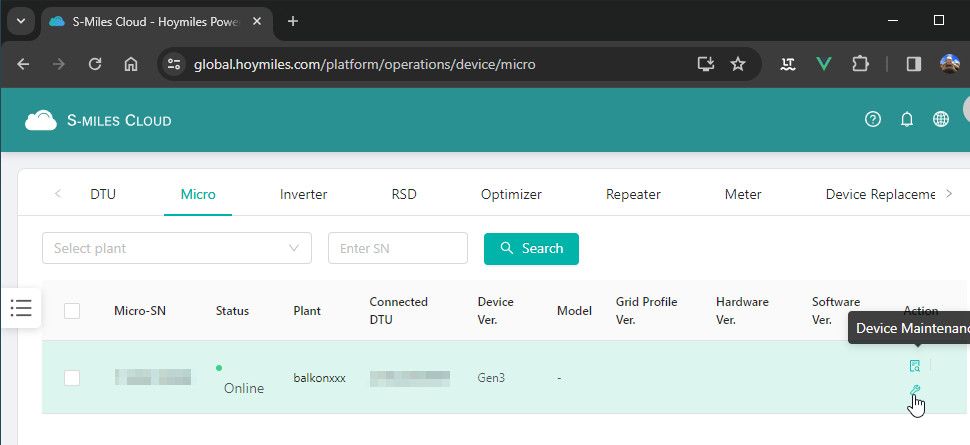Open the browser Extensions puzzle icon
The width and height of the screenshot is (970, 445).
859,64
